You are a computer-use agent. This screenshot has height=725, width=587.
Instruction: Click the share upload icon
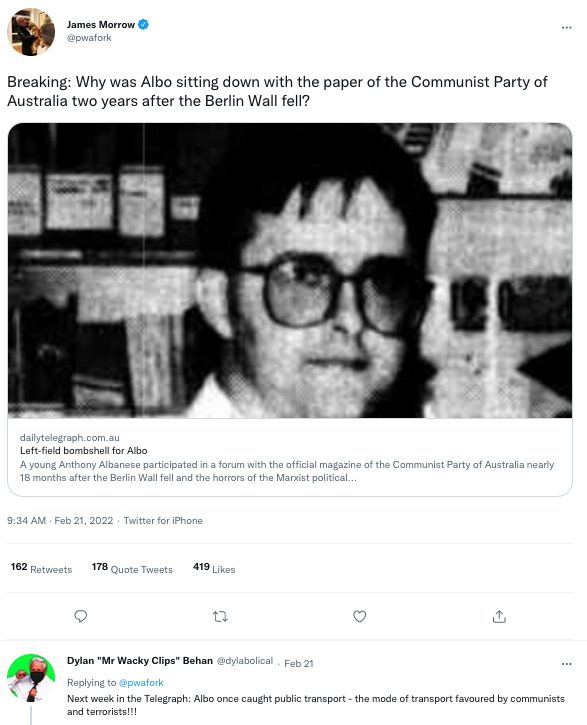point(499,616)
